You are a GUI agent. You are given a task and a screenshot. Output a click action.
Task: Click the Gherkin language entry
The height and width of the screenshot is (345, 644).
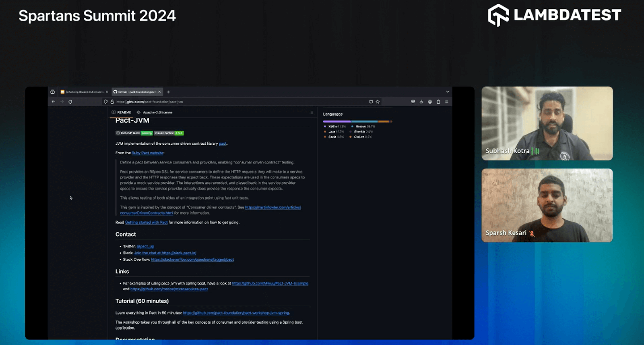pyautogui.click(x=361, y=132)
